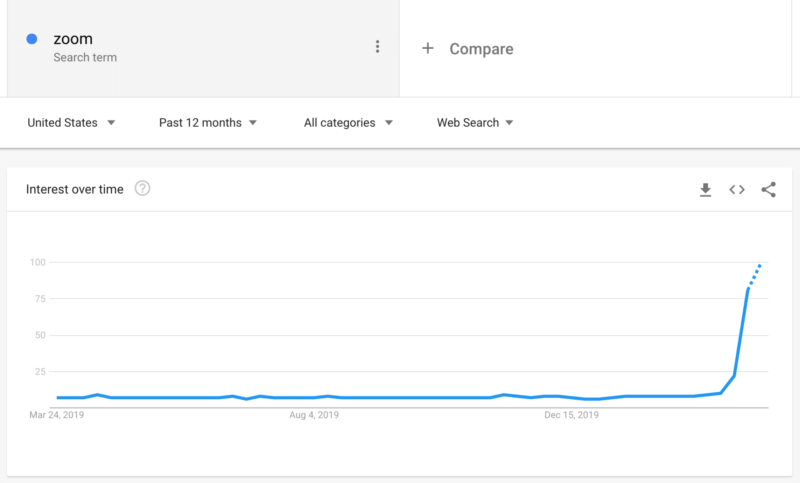Image resolution: width=800 pixels, height=483 pixels.
Task: Open the embed code option
Action: (x=737, y=189)
